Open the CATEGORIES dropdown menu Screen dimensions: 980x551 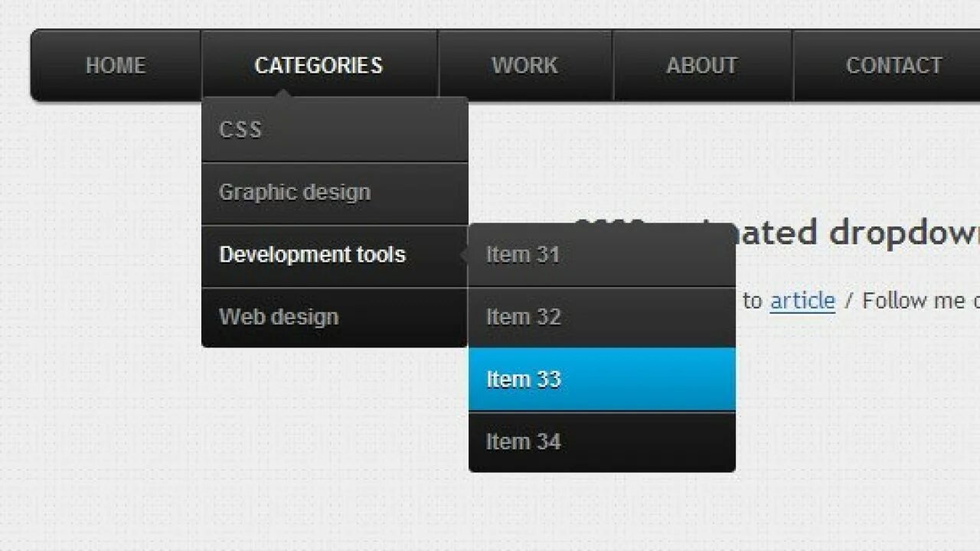pos(318,66)
